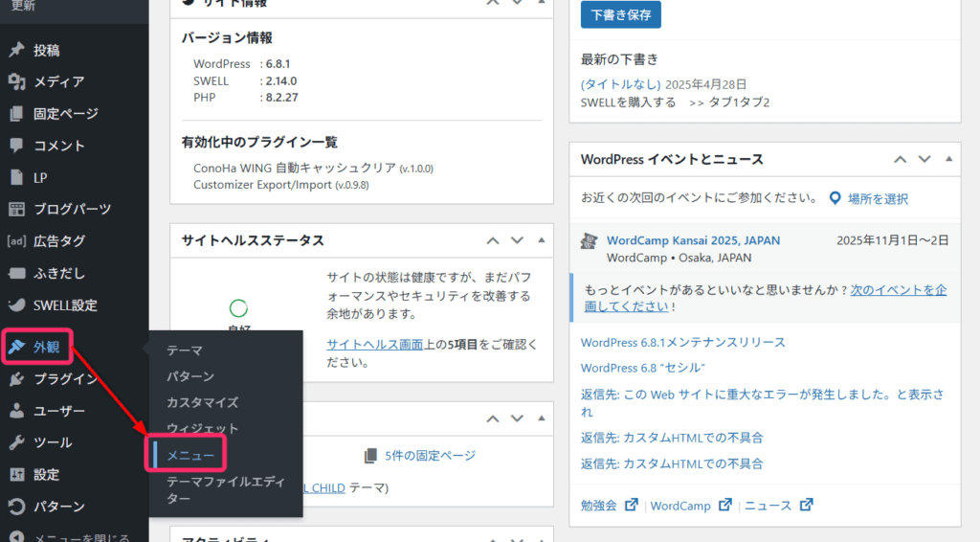Image resolution: width=980 pixels, height=542 pixels.
Task: Select メニュー in the 外観 submenu
Action: click(x=190, y=456)
